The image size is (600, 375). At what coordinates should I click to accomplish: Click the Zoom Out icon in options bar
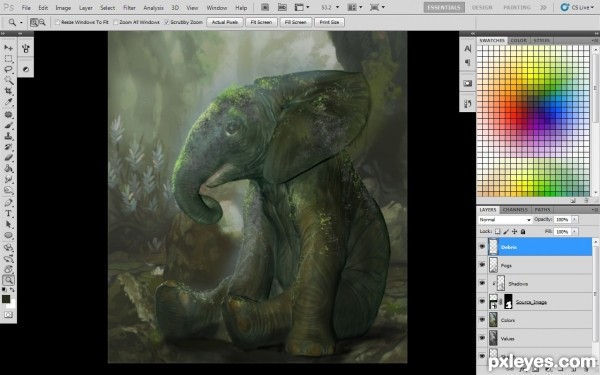pyautogui.click(x=42, y=22)
